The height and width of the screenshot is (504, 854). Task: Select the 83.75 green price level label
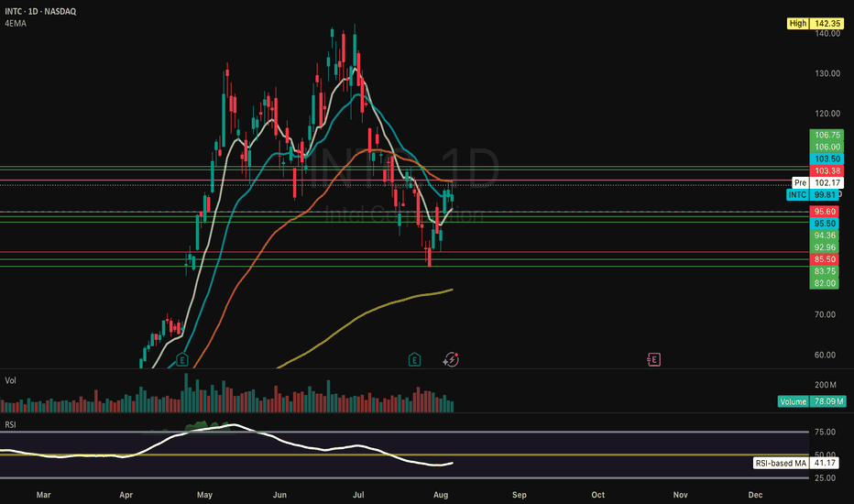coord(824,271)
